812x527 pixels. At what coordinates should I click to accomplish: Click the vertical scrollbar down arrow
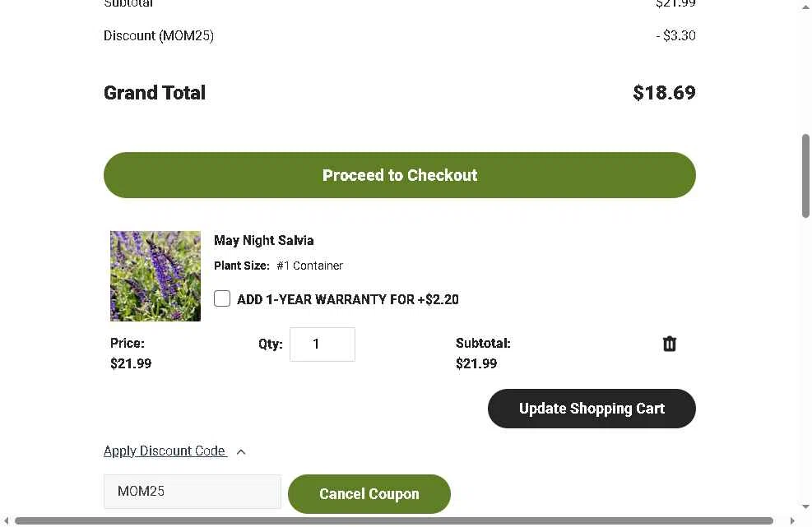(805, 507)
